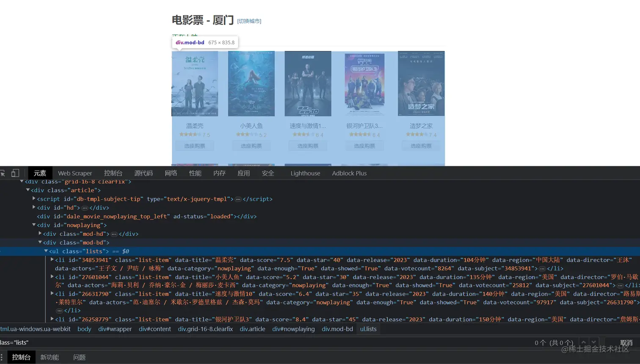This screenshot has width=640, height=364.
Task: Expand collapsed ellipsis in div id="hd" row
Action: [x=85, y=208]
